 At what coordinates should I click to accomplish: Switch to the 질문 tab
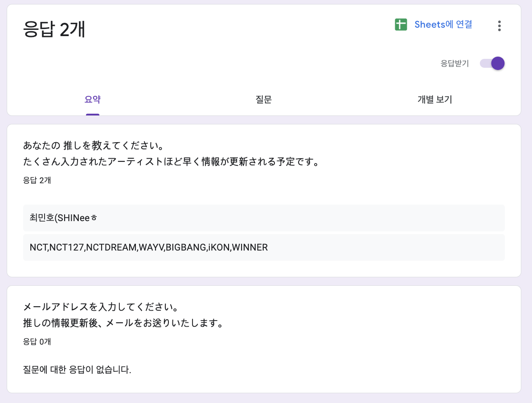[x=264, y=99]
